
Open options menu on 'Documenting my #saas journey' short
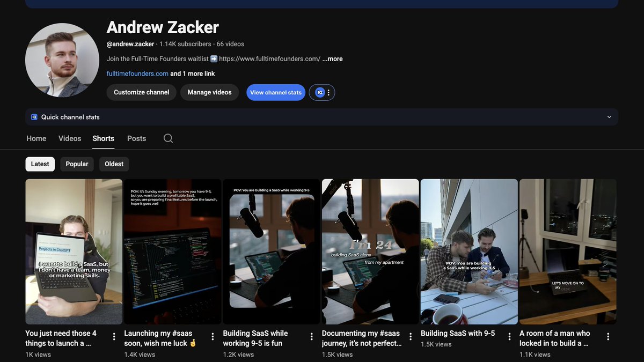tap(411, 336)
